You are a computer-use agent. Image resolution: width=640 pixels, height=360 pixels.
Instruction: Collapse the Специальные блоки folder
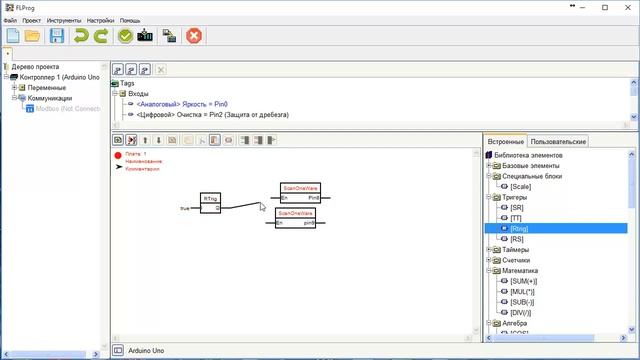489,176
